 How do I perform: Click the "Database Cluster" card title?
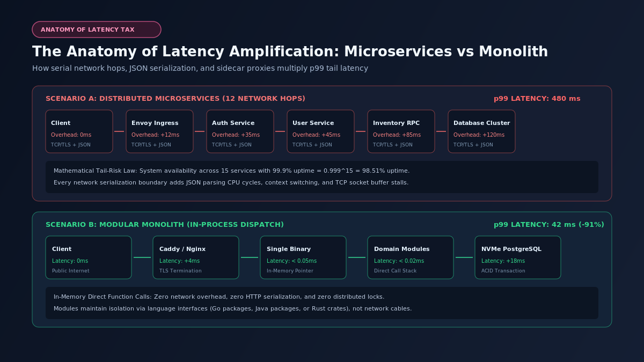tap(482, 123)
